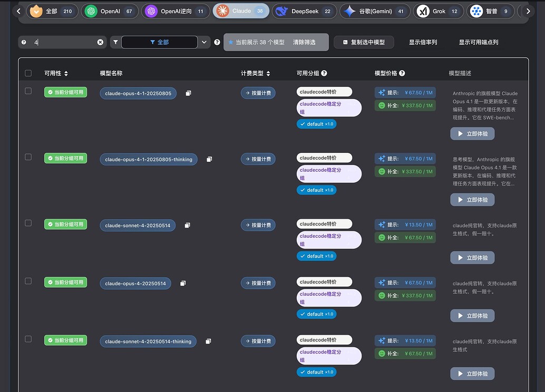Screen dimensions: 545x392
Task: Click the filter funnel icon
Action: tap(115, 42)
